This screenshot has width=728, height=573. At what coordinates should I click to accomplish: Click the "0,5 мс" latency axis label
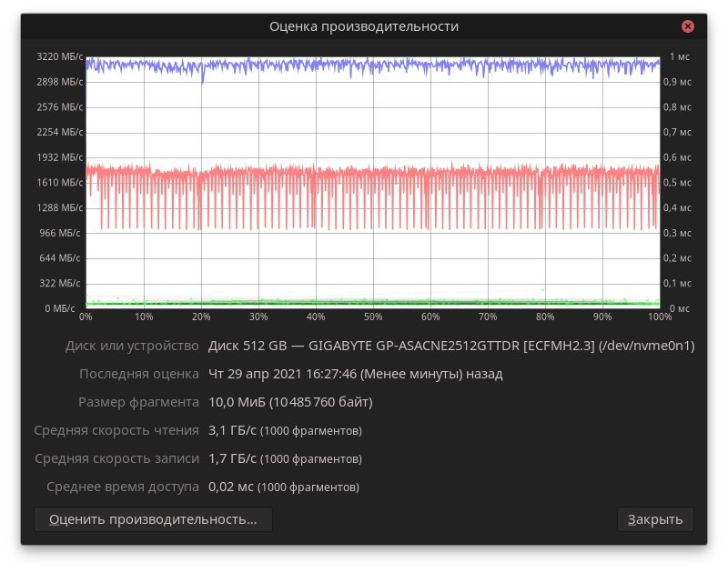click(x=677, y=182)
